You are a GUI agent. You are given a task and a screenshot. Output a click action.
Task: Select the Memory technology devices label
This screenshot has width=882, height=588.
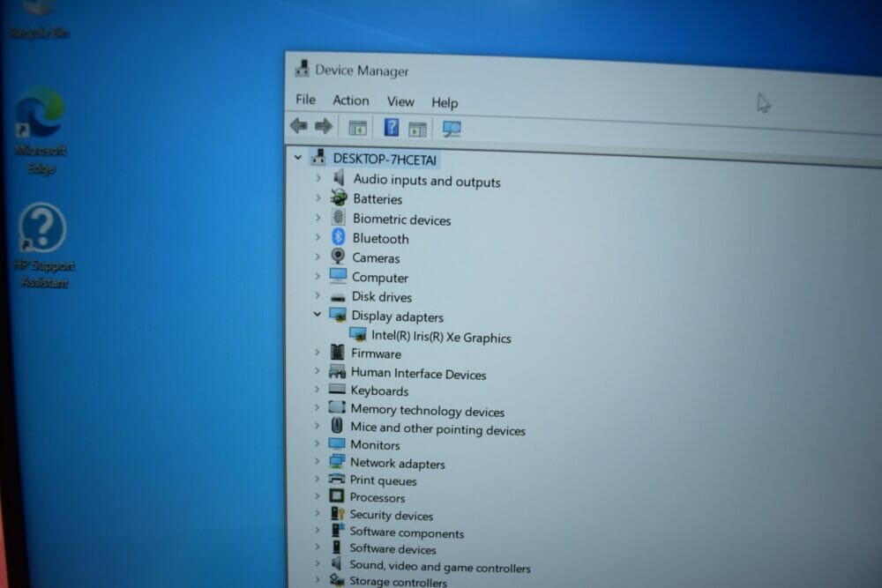tap(428, 411)
